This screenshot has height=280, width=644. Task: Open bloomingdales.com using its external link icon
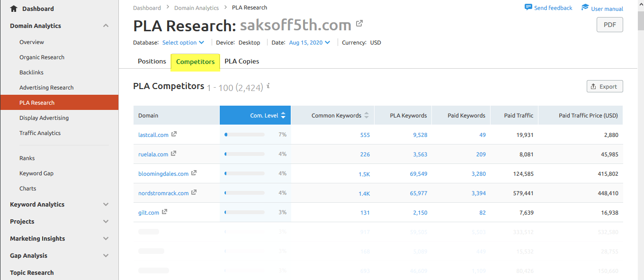(x=194, y=173)
